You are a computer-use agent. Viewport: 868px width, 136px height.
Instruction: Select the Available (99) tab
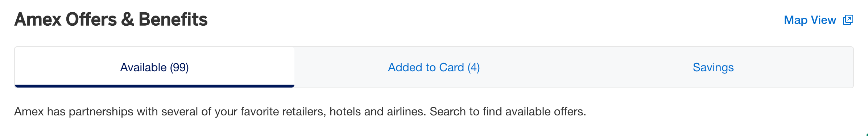[154, 67]
